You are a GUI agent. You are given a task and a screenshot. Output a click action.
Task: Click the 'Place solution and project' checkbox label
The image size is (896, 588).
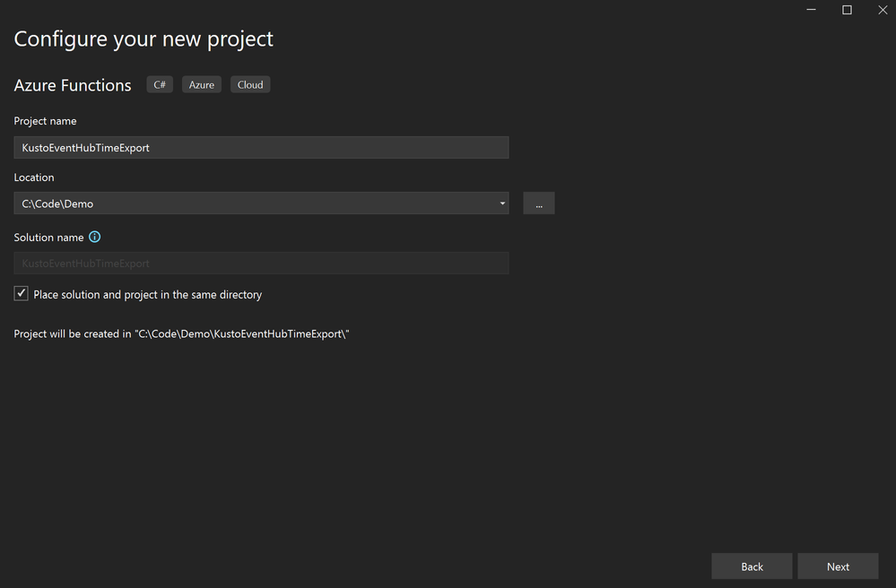pos(147,295)
